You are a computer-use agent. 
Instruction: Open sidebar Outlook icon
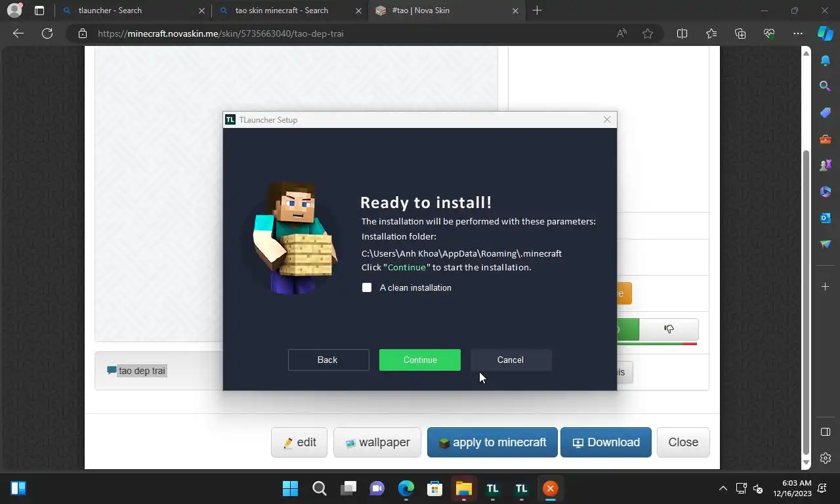click(826, 218)
